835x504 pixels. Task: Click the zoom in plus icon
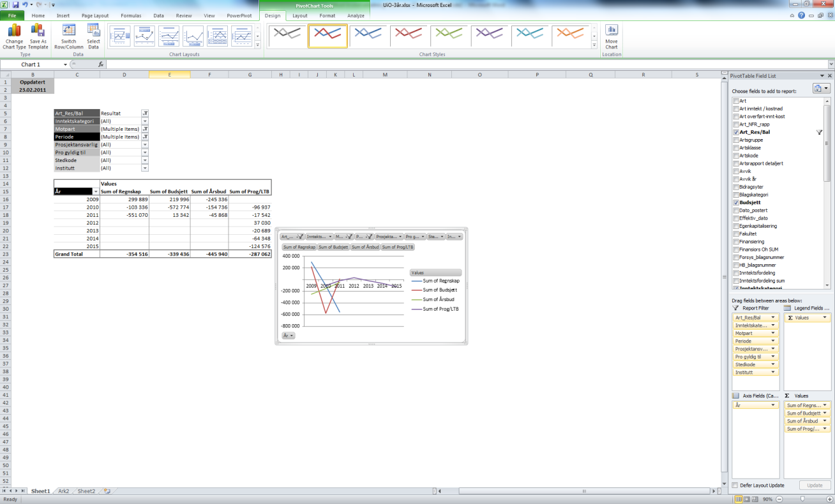pos(831,500)
